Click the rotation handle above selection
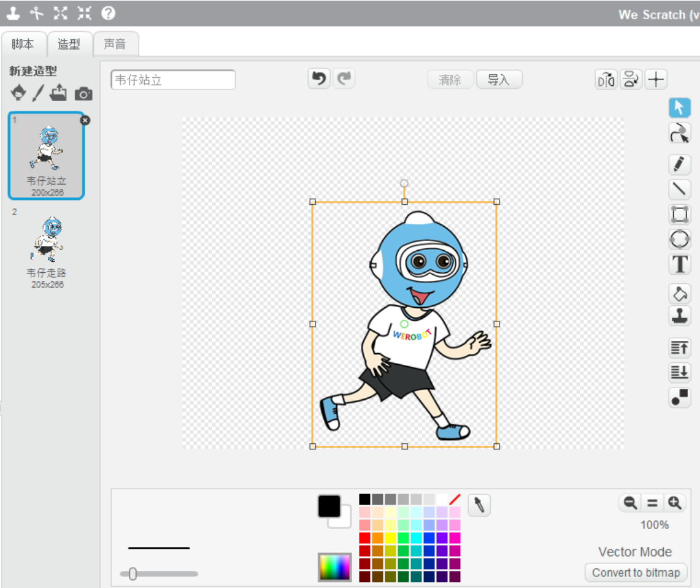 pyautogui.click(x=404, y=183)
